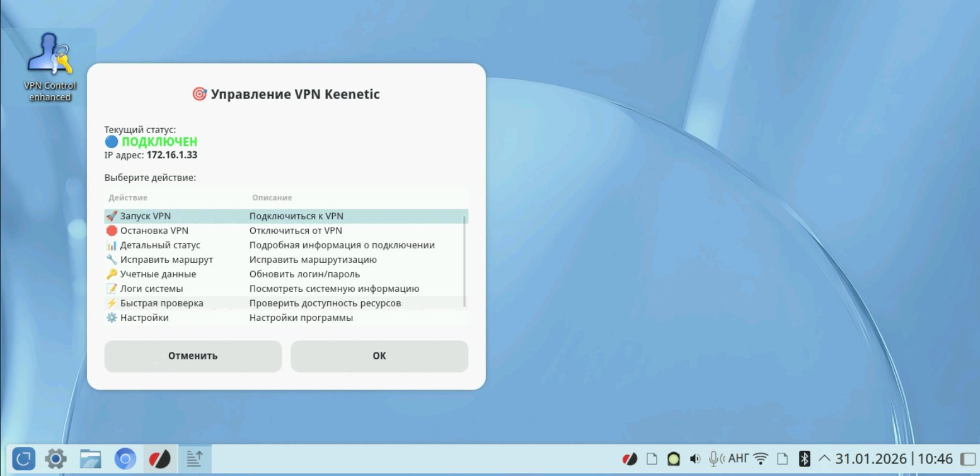980x476 pixels.
Task: Click the action list vertical scrollbar
Action: (465, 261)
